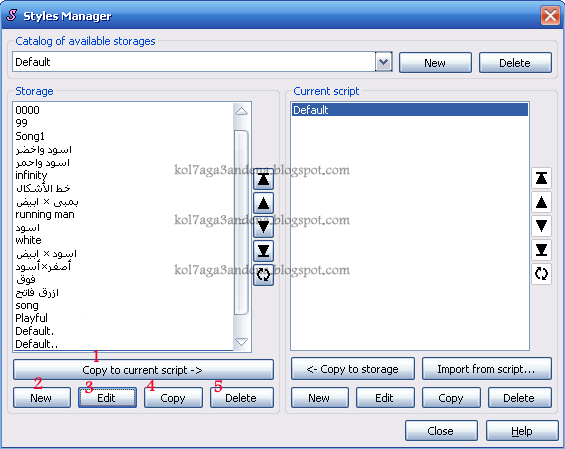565x449 pixels.
Task: Select style ازرق فاتح in Storage
Action: point(123,292)
